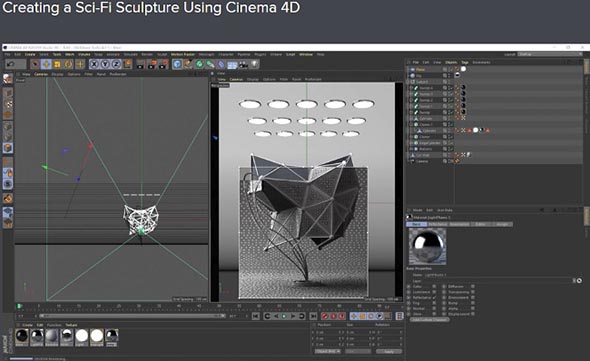Click the green generator (Subdivision) icon
The width and height of the screenshot is (590, 361).
click(x=199, y=64)
